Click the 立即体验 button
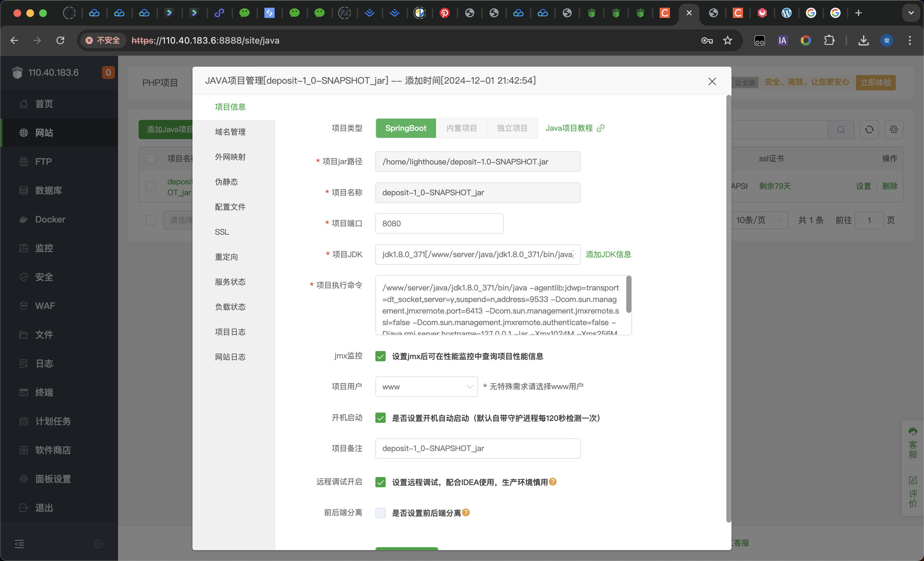Screen dimensions: 924x561 point(876,82)
